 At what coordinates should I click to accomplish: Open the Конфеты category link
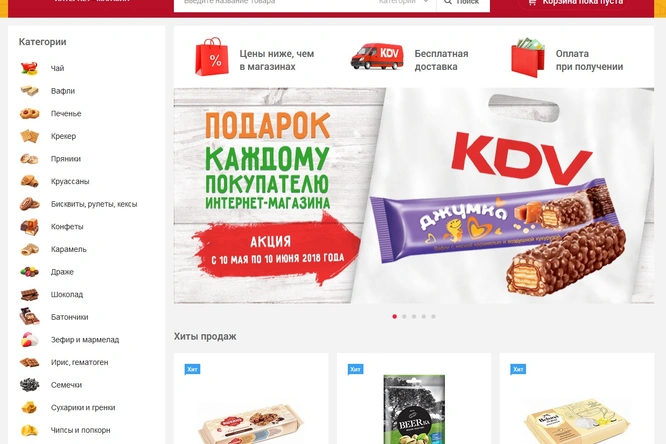click(x=67, y=226)
